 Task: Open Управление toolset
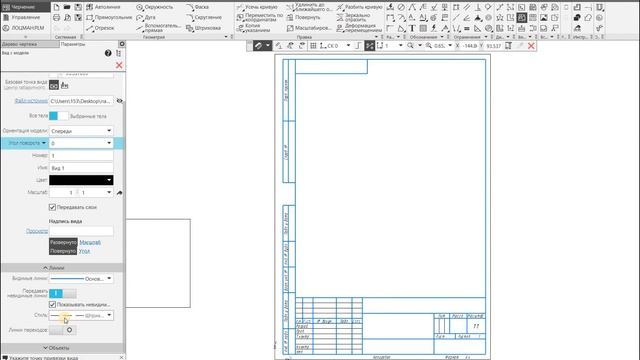[25, 18]
